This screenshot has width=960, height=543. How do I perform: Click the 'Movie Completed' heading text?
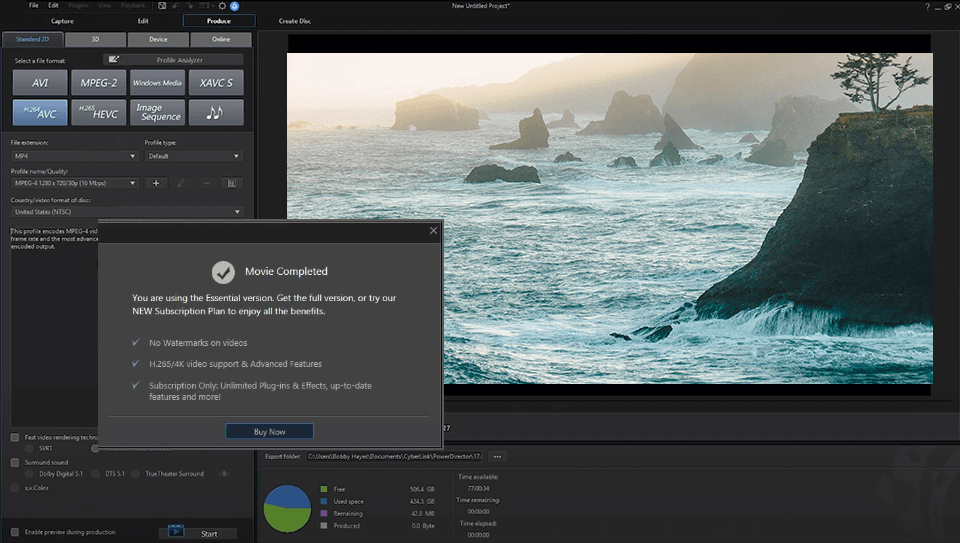click(286, 271)
